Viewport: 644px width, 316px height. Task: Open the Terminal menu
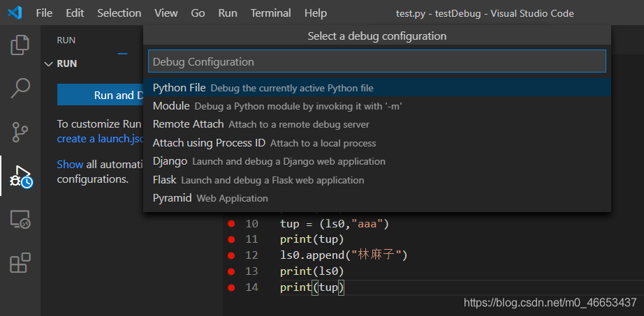click(270, 13)
